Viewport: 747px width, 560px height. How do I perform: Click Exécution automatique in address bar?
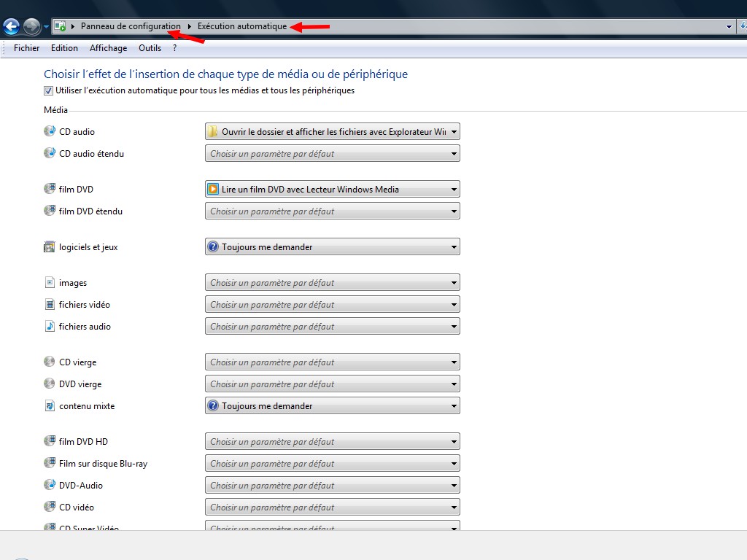coord(242,26)
